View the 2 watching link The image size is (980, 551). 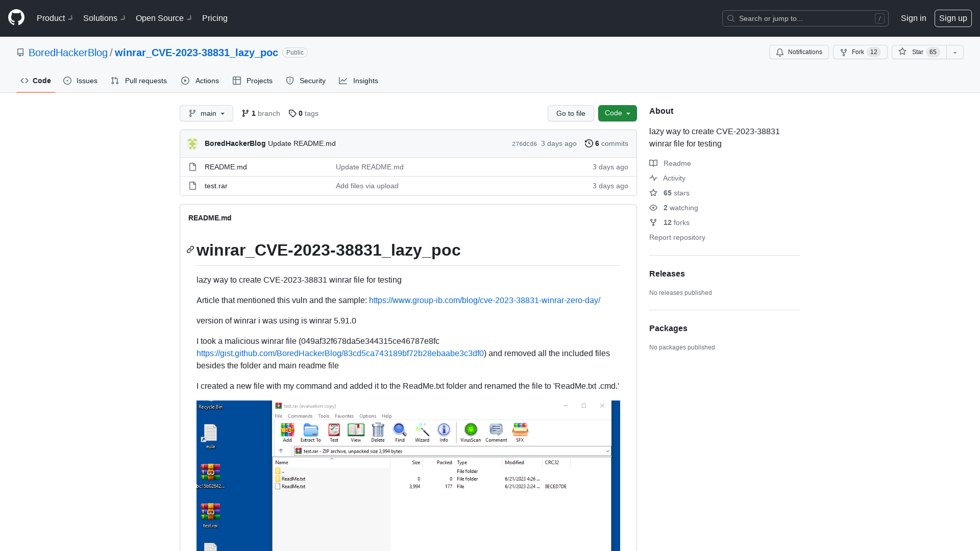(x=674, y=208)
